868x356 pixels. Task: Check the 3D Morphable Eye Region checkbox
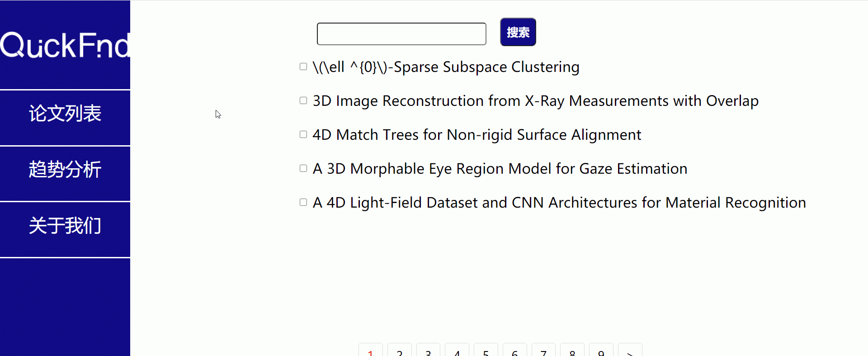(303, 168)
